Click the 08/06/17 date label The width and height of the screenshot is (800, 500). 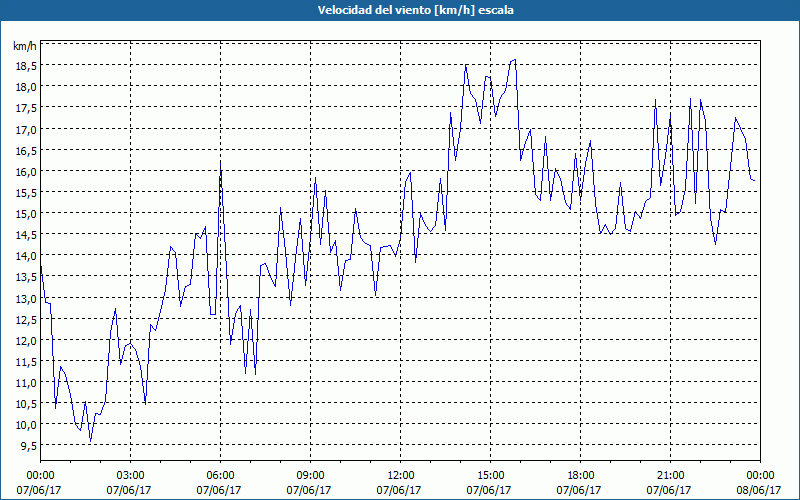point(759,491)
